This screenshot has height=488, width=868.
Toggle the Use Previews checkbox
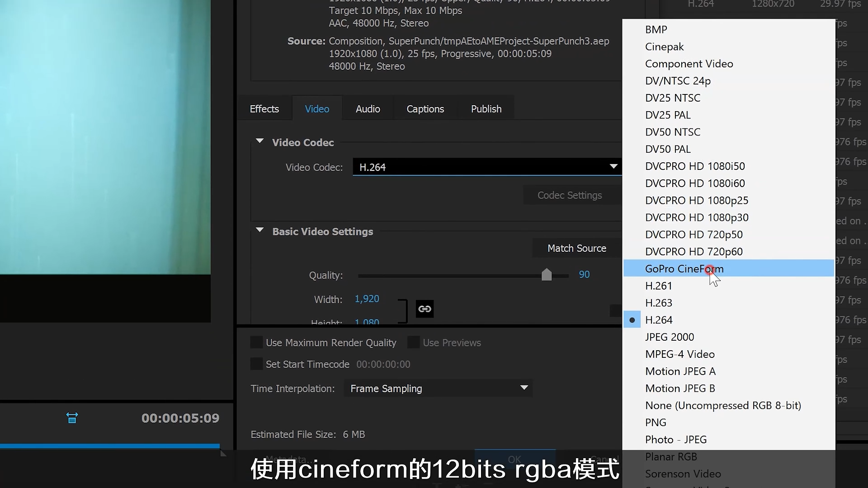point(413,343)
